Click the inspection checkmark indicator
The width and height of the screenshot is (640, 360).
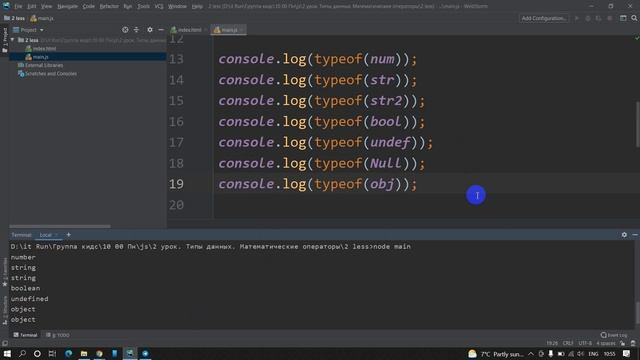click(636, 38)
